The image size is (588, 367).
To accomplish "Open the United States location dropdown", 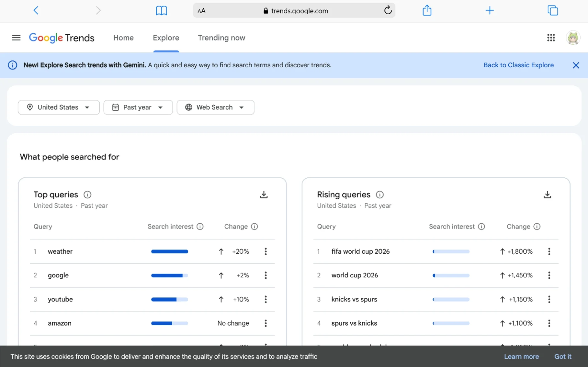I will click(59, 107).
